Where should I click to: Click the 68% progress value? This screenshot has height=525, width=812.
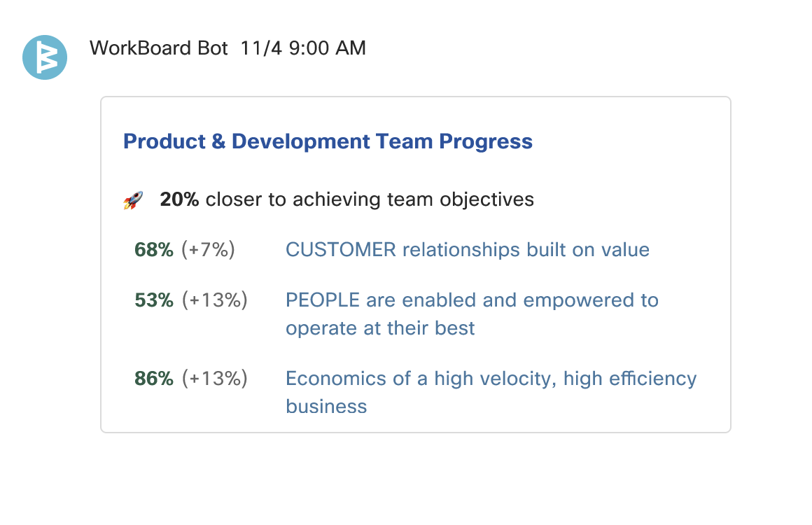click(154, 250)
